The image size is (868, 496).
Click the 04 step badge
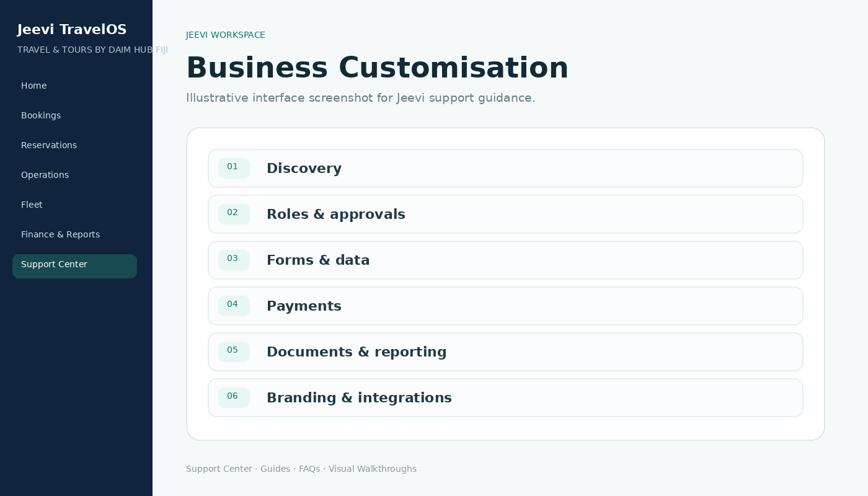[234, 306]
